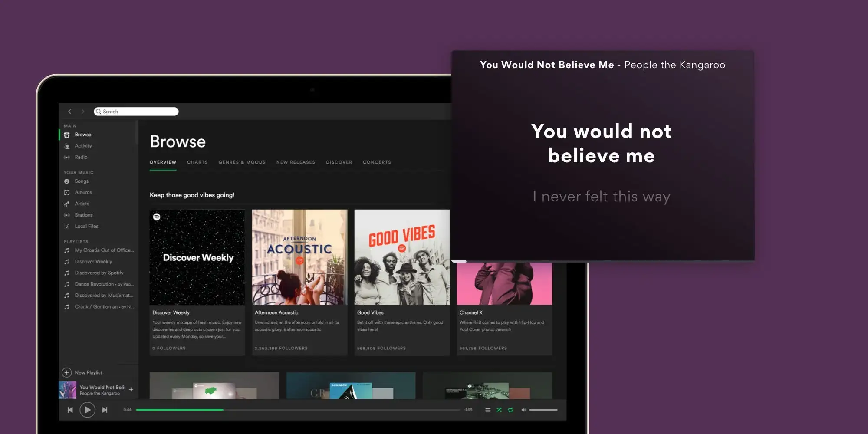Open the Discovered by Spotify playlist
868x434 pixels.
pyautogui.click(x=99, y=273)
